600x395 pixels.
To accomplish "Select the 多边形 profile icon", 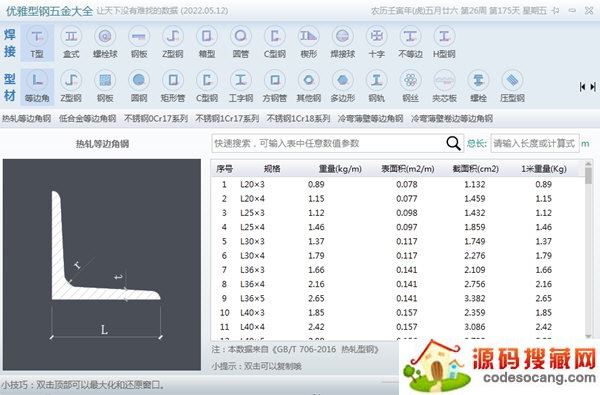I will pos(343,87).
